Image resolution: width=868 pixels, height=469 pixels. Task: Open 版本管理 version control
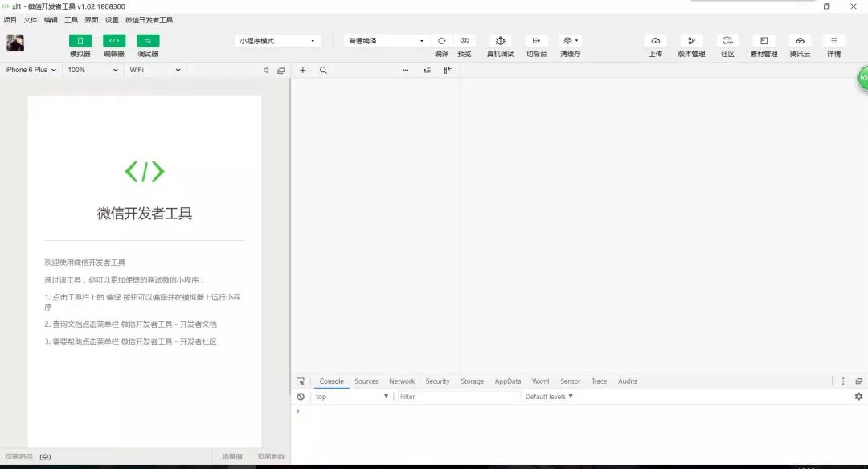tap(691, 41)
